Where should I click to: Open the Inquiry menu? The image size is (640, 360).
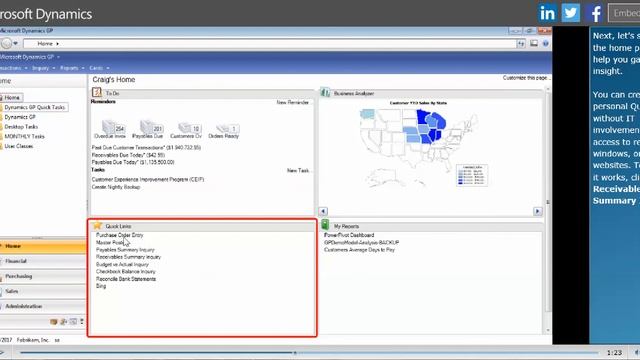pyautogui.click(x=42, y=68)
